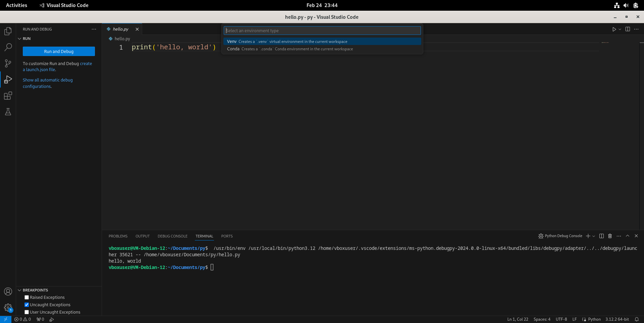Click the Run and Debug button
The height and width of the screenshot is (323, 644).
coord(59,51)
